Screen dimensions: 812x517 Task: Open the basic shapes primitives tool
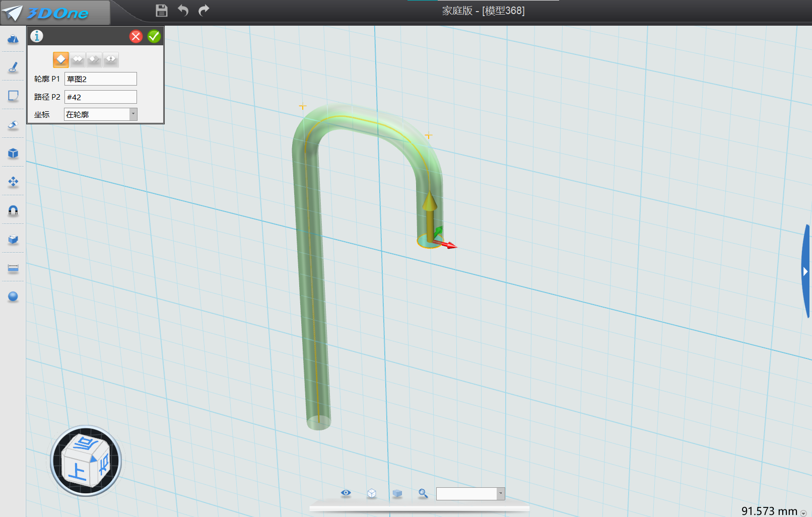(x=13, y=39)
